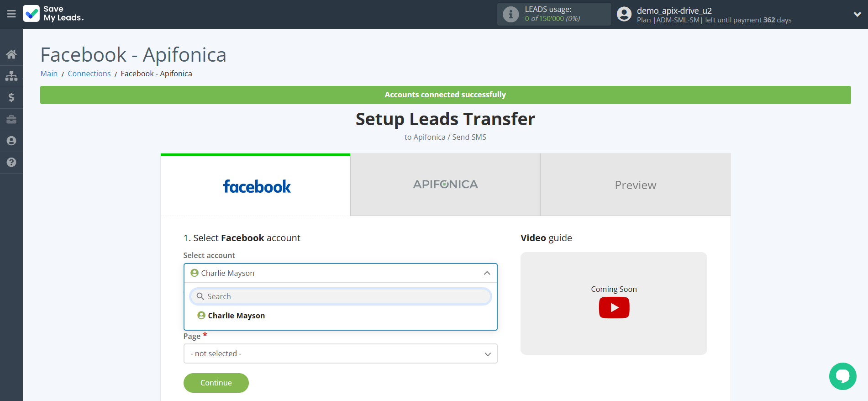The width and height of the screenshot is (868, 401).
Task: Go to home via sidebar house icon
Action: pyautogui.click(x=11, y=55)
